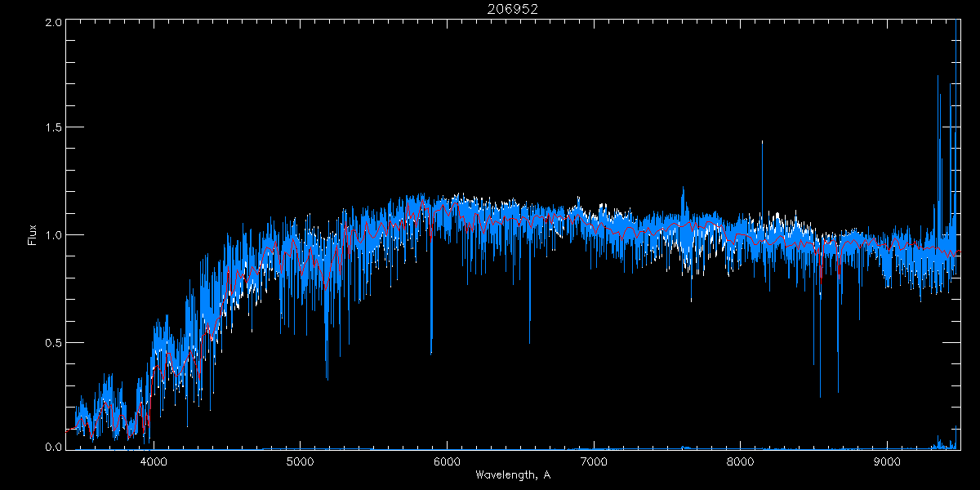
Task: Click the tall blue spike near 9350
Action: point(938,78)
